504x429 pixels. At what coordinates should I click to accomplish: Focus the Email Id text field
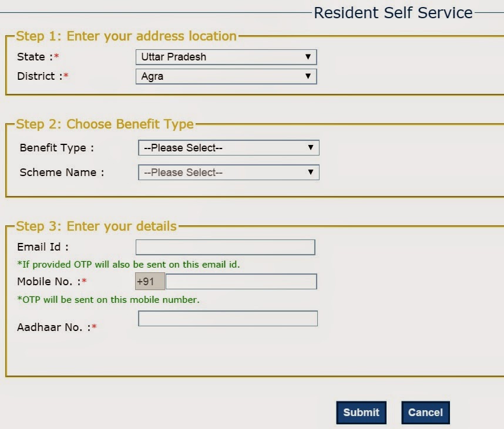[x=226, y=247]
